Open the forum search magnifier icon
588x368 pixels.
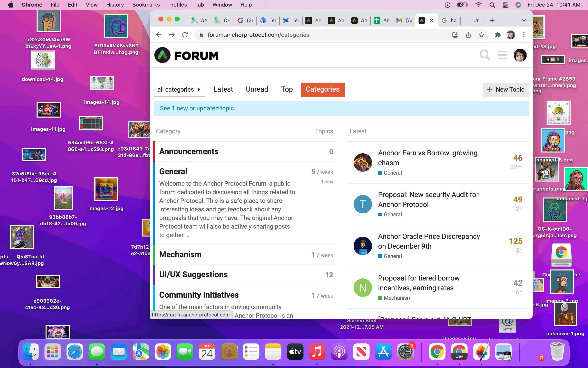pos(485,55)
